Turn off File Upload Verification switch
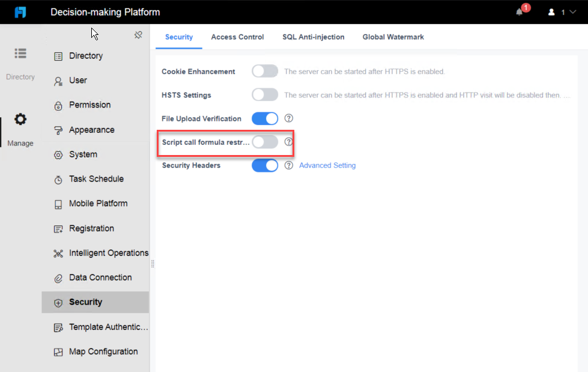Screen dimensions: 588x372 (x=265, y=118)
